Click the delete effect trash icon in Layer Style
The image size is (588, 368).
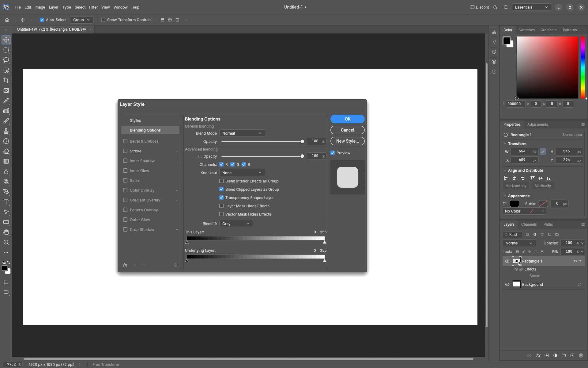(176, 265)
